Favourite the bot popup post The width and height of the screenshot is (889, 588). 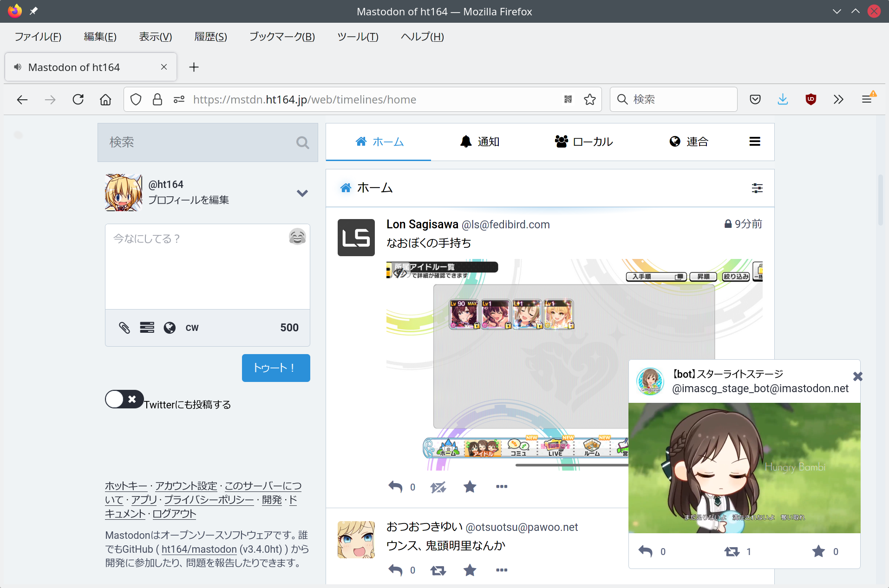[x=818, y=551]
